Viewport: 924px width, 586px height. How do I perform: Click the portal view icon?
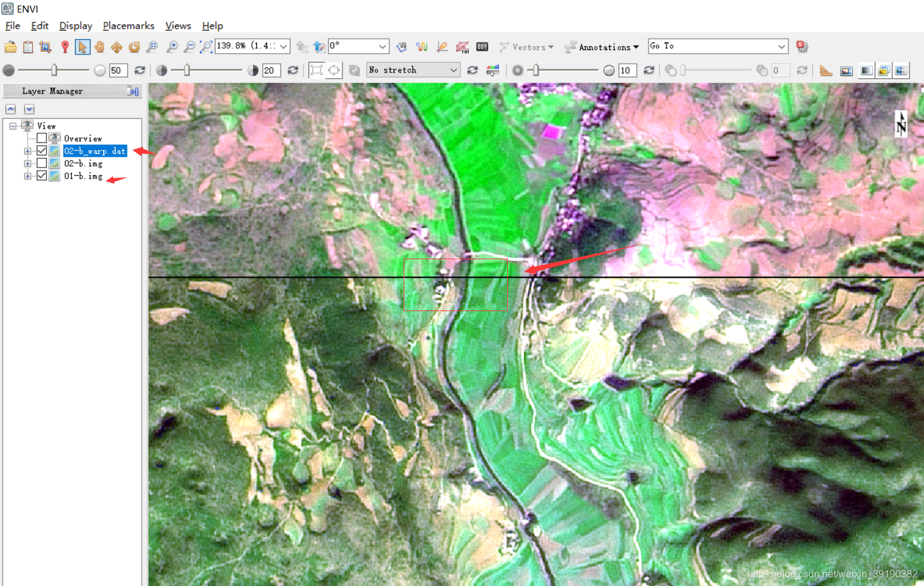pyautogui.click(x=847, y=71)
